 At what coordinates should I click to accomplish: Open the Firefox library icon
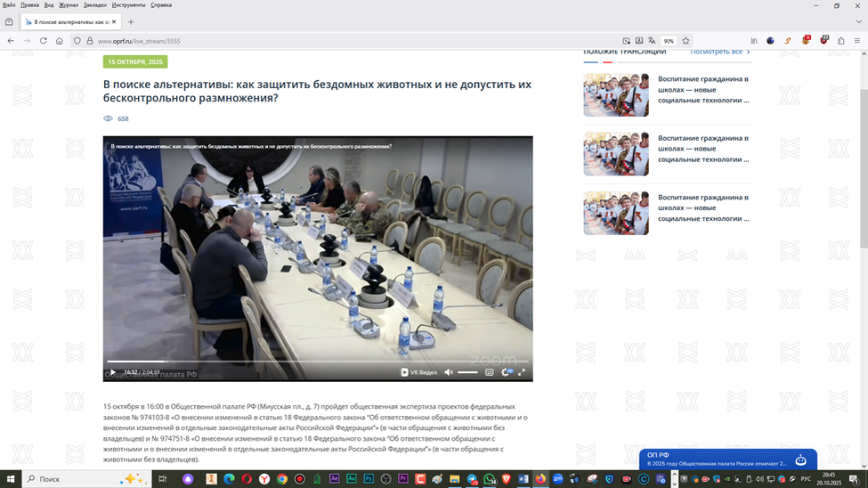[754, 41]
